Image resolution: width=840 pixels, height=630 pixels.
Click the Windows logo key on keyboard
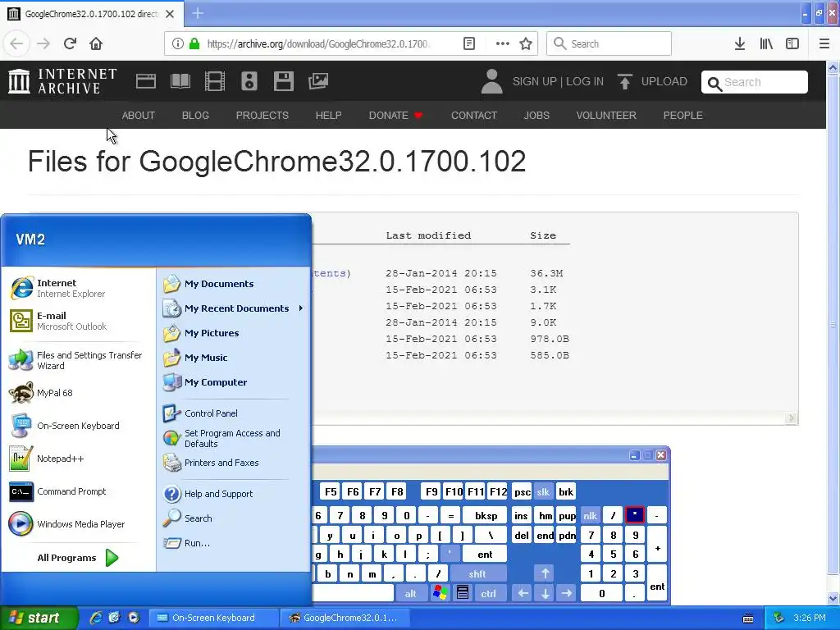[x=440, y=592]
